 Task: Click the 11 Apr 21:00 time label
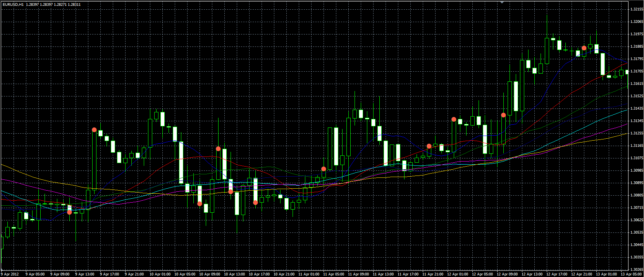pos(433,274)
